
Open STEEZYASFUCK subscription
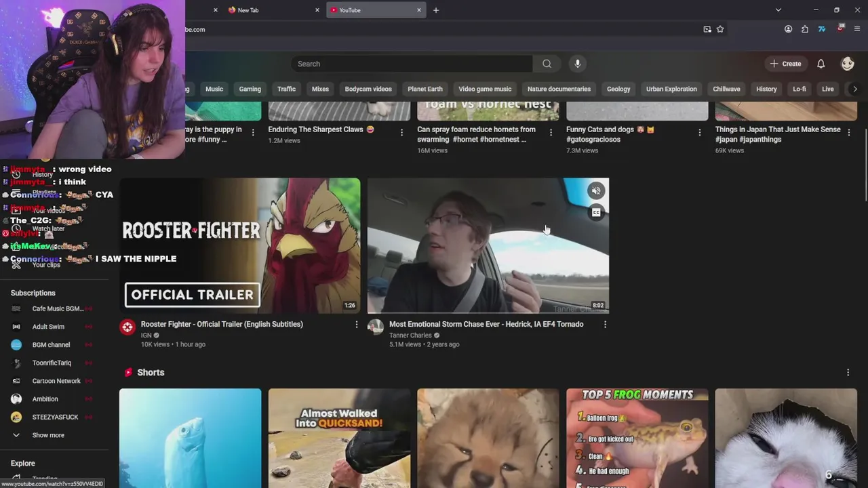(54, 417)
